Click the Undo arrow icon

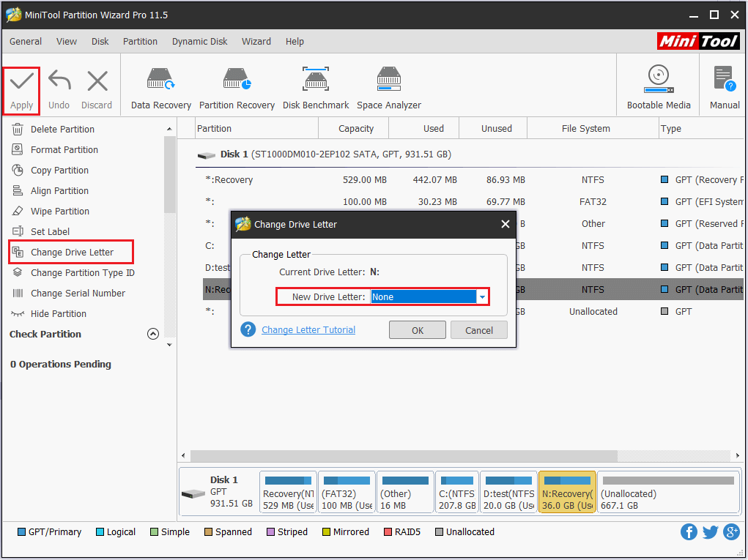tap(59, 81)
